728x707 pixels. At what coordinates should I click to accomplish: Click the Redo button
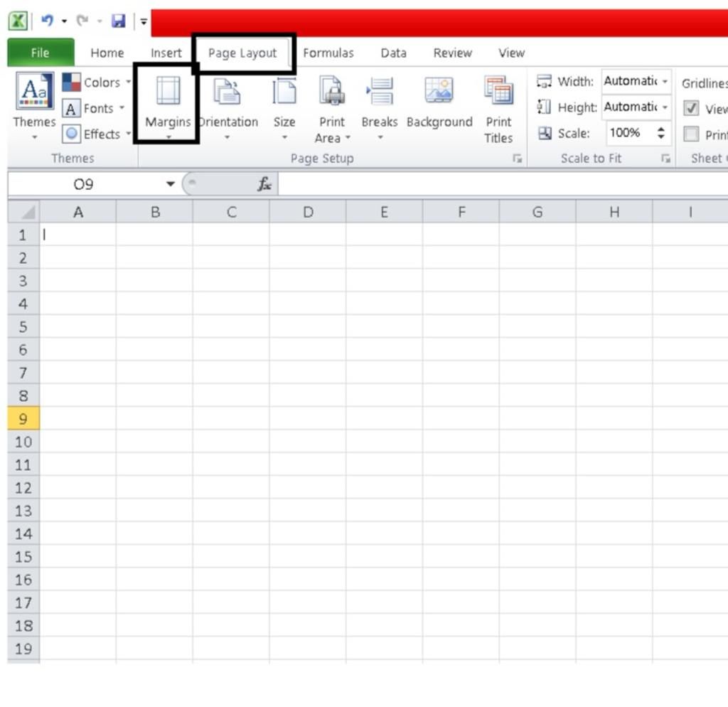click(82, 21)
